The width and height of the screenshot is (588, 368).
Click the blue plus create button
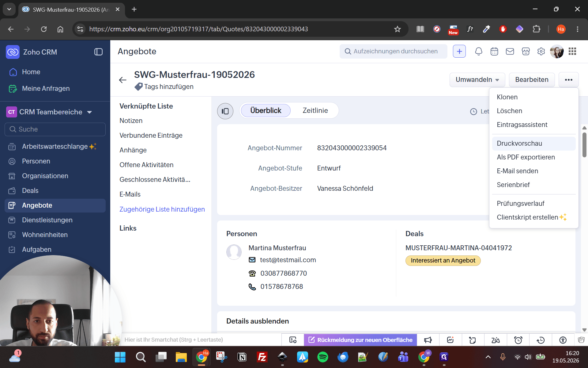pyautogui.click(x=459, y=51)
